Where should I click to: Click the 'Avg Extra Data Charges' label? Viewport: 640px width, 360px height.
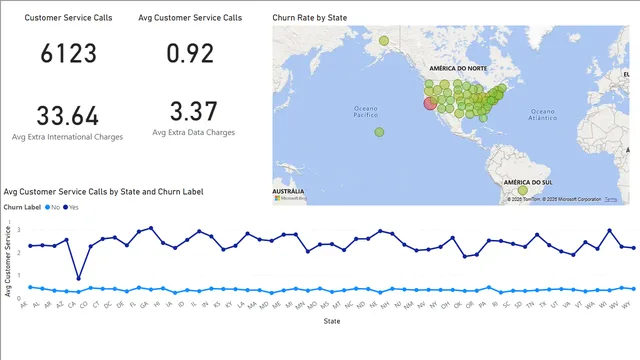(193, 133)
